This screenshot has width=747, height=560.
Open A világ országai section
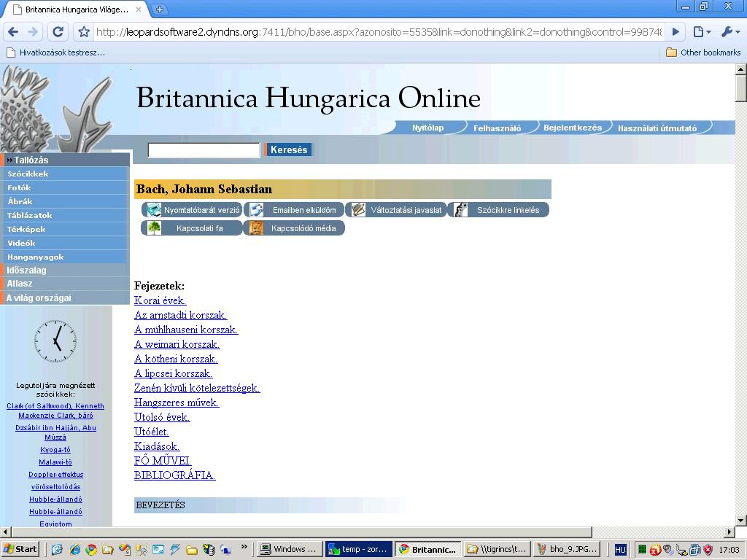(65, 297)
